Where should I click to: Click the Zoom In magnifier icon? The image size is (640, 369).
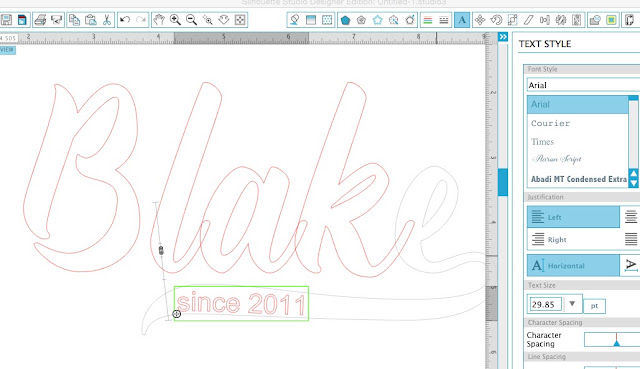point(175,20)
